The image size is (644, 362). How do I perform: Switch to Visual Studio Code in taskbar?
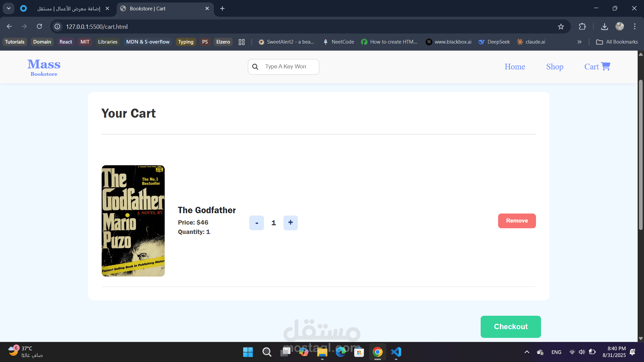[x=396, y=352]
